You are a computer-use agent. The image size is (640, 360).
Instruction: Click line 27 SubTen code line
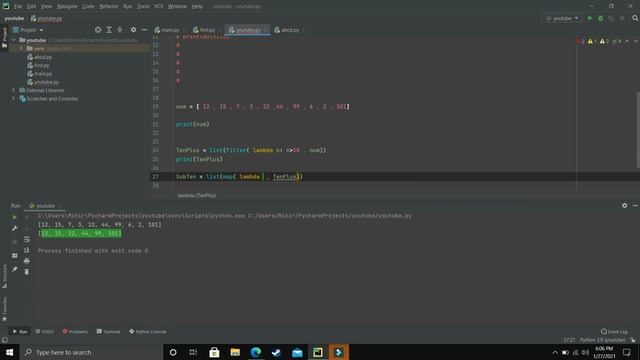pyautogui.click(x=239, y=176)
